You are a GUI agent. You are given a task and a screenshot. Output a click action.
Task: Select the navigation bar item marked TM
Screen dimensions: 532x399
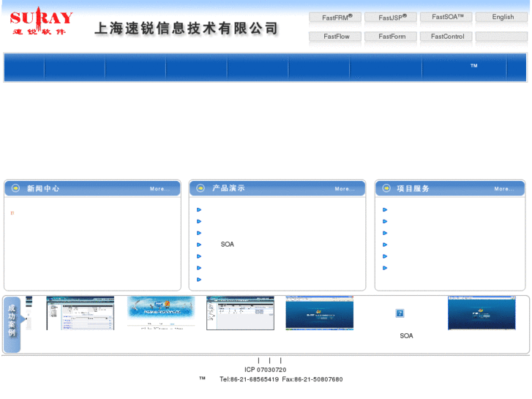pos(464,67)
